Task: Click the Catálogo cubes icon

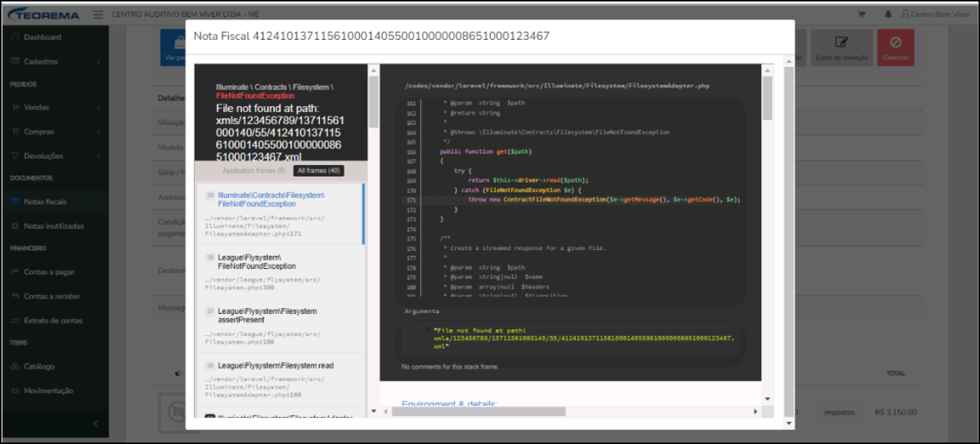Action: coord(15,366)
